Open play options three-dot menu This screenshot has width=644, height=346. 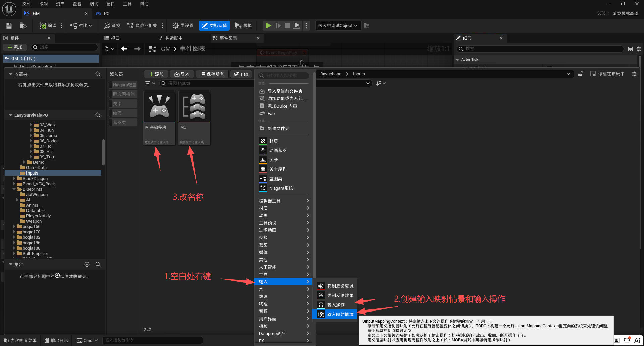(x=306, y=26)
